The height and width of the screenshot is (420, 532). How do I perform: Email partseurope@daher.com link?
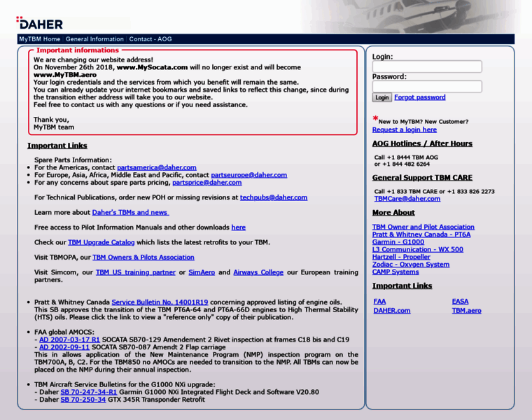(249, 175)
